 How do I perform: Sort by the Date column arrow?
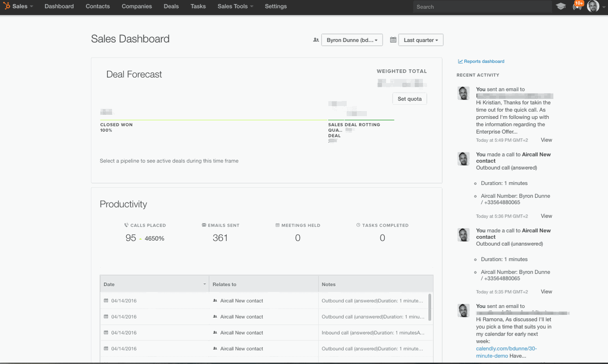tap(205, 285)
